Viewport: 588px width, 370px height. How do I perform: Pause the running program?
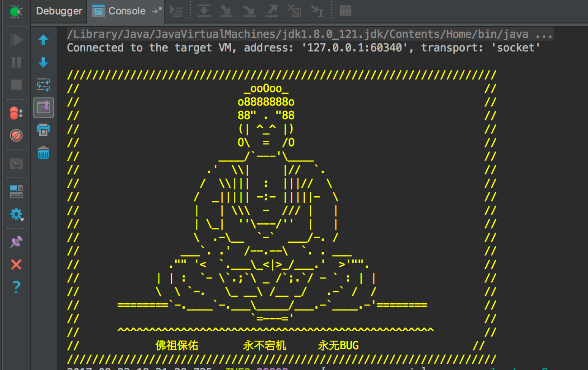16,62
